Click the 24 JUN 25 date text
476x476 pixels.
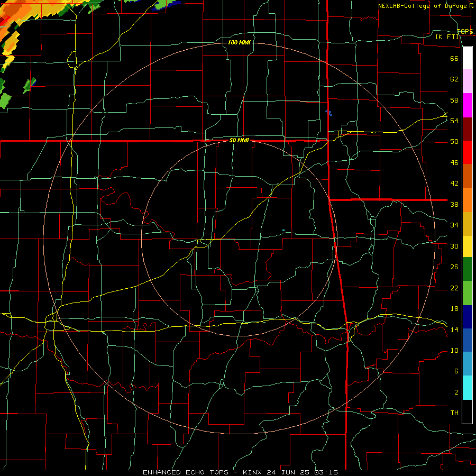[x=289, y=472]
